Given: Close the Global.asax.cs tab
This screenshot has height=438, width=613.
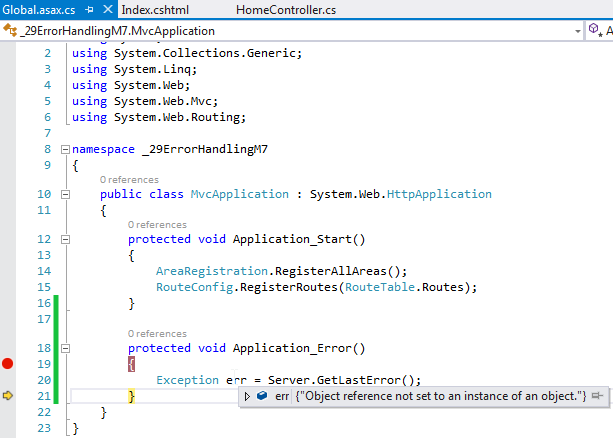Looking at the screenshot, I should pos(108,9).
